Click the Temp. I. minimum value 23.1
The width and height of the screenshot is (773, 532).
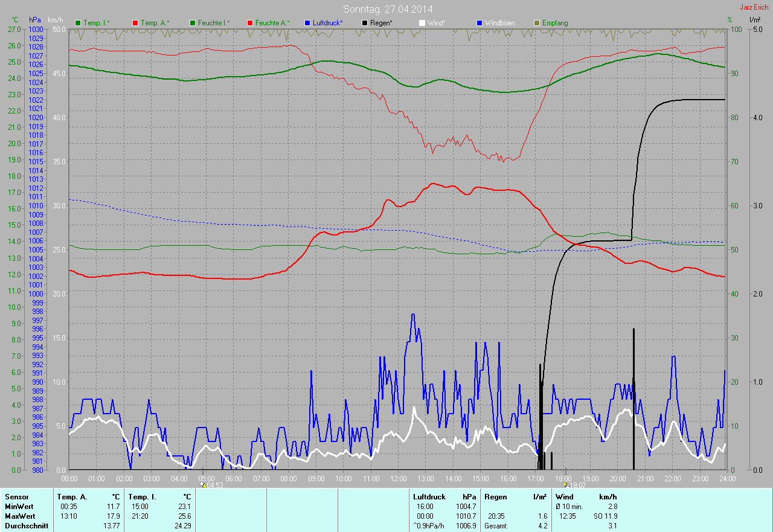point(184,507)
